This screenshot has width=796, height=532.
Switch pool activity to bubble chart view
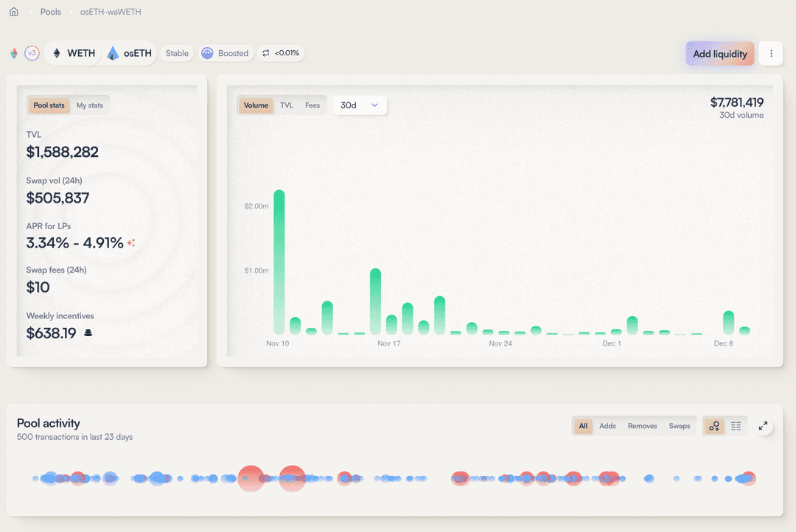[x=713, y=426]
